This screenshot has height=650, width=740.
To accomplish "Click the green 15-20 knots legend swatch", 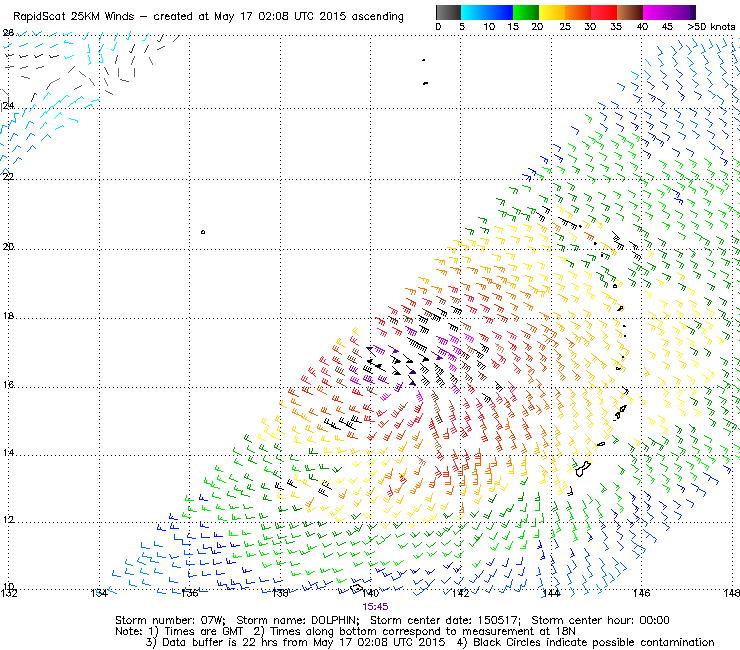I will (x=526, y=12).
